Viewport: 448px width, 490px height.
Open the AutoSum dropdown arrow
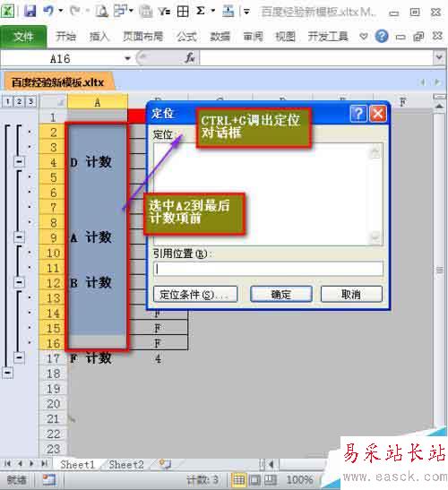(213, 11)
